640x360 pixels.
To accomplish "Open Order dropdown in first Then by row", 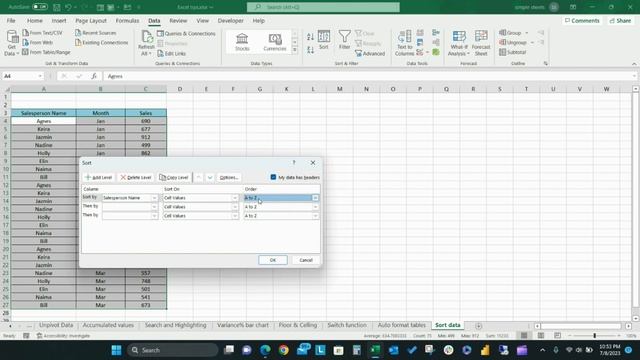I will click(x=316, y=207).
